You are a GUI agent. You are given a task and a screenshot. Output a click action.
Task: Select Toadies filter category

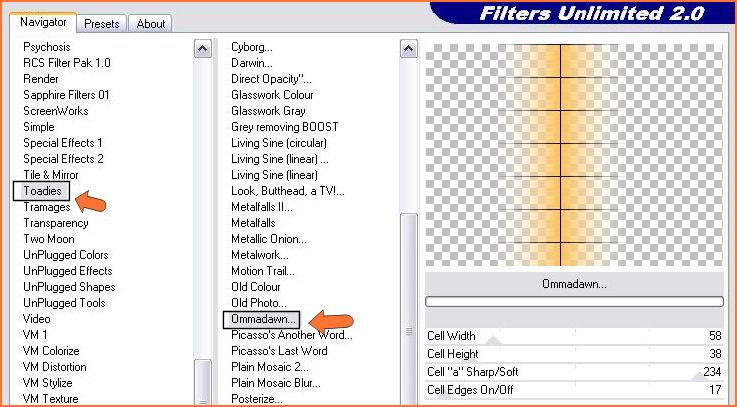coord(42,191)
